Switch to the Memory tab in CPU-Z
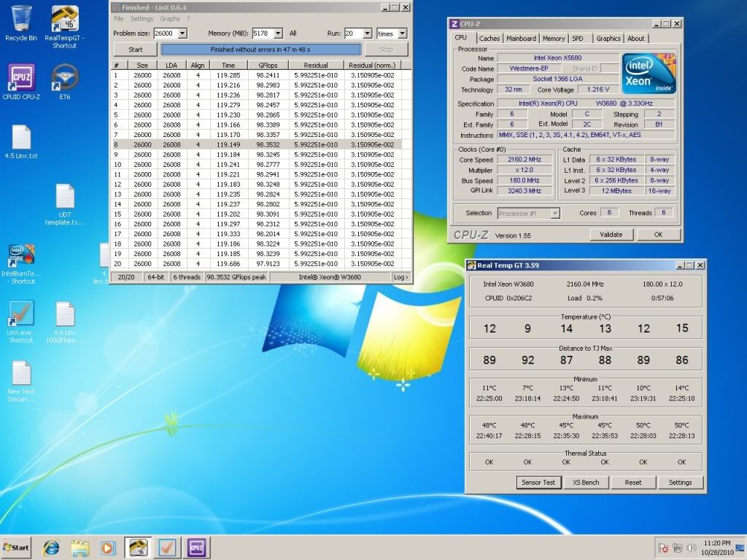747x560 pixels. 554,39
